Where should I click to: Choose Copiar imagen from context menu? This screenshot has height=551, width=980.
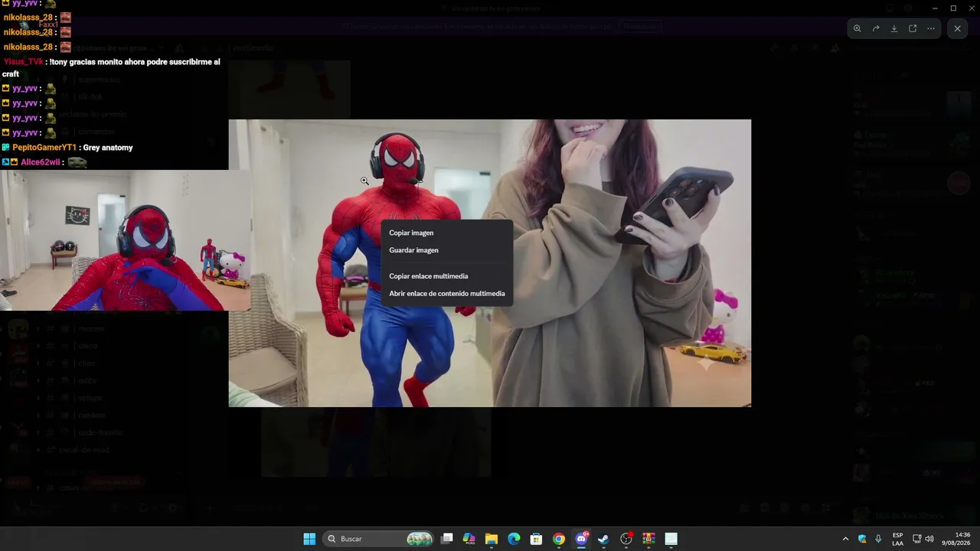[x=447, y=233]
